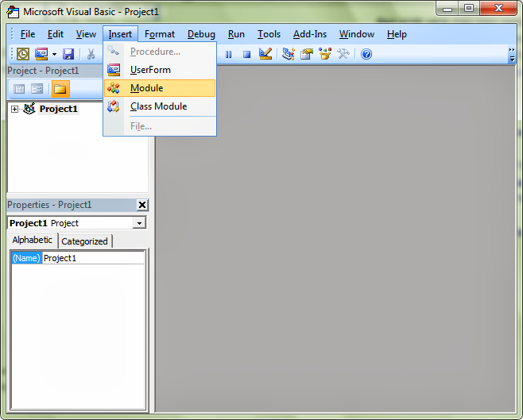Image resolution: width=523 pixels, height=420 pixels.
Task: Open Project Explorer toolbar icon
Action: 289,54
